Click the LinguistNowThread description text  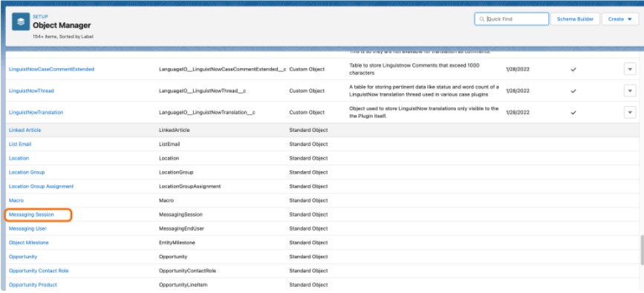coord(424,90)
